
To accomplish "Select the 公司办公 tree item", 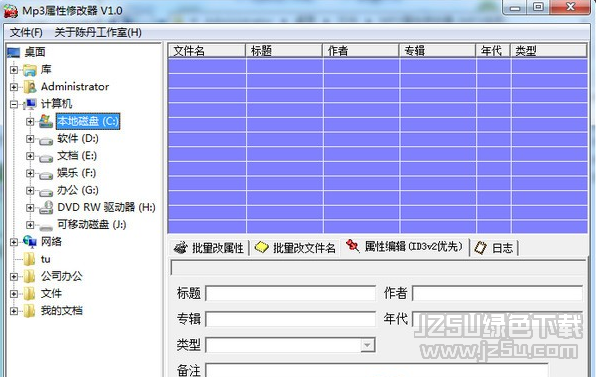I will [62, 276].
